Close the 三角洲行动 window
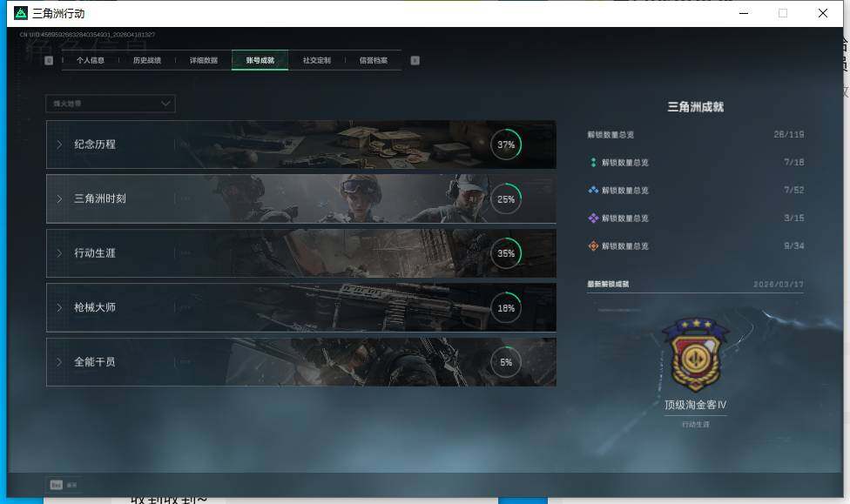 pyautogui.click(x=823, y=13)
